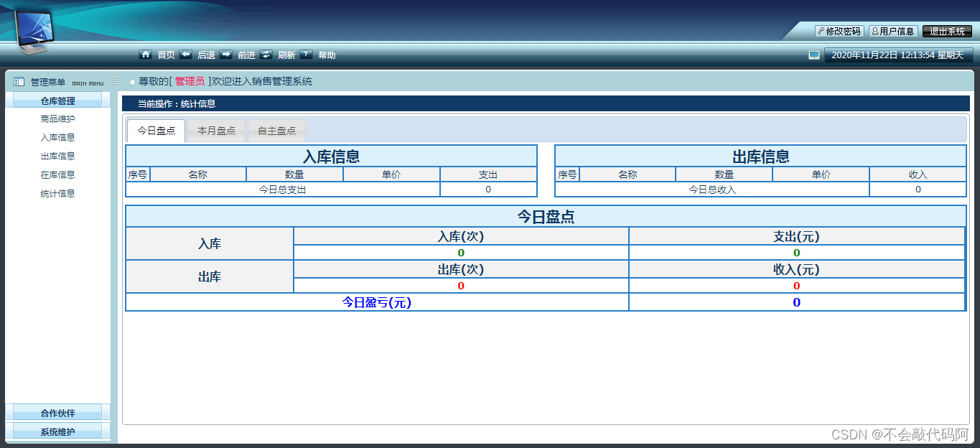Screen dimensions: 980x448
Task: Select the 今日盘点 tab
Action: coord(157,131)
